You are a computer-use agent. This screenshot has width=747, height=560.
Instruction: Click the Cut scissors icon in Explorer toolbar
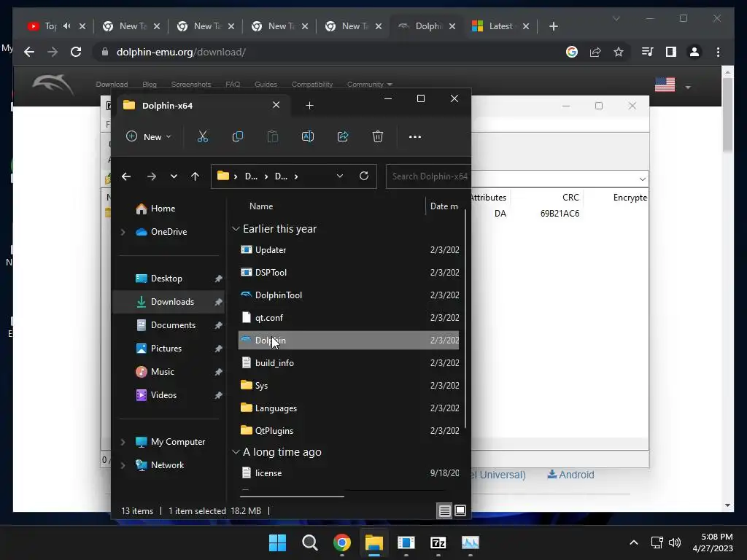click(x=203, y=136)
